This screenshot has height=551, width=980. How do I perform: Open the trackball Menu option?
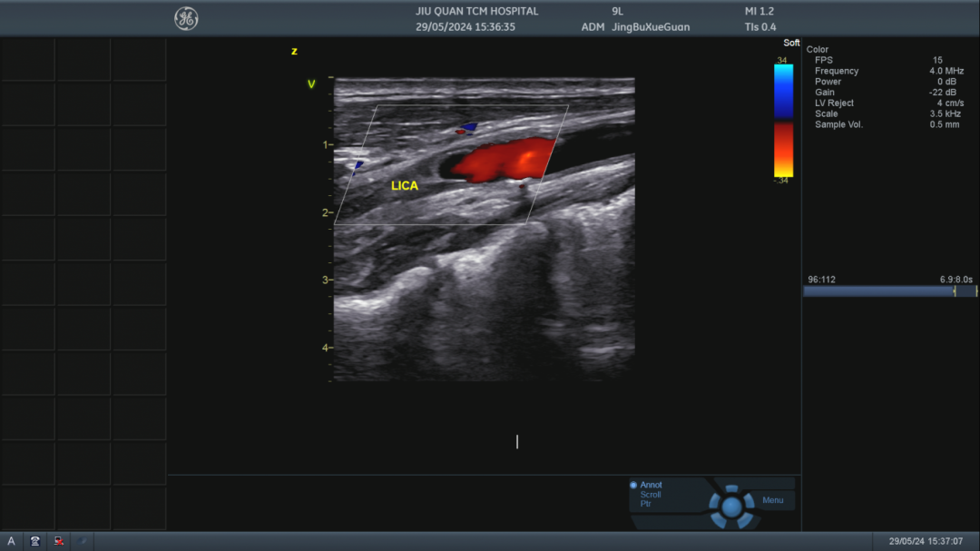pos(772,500)
